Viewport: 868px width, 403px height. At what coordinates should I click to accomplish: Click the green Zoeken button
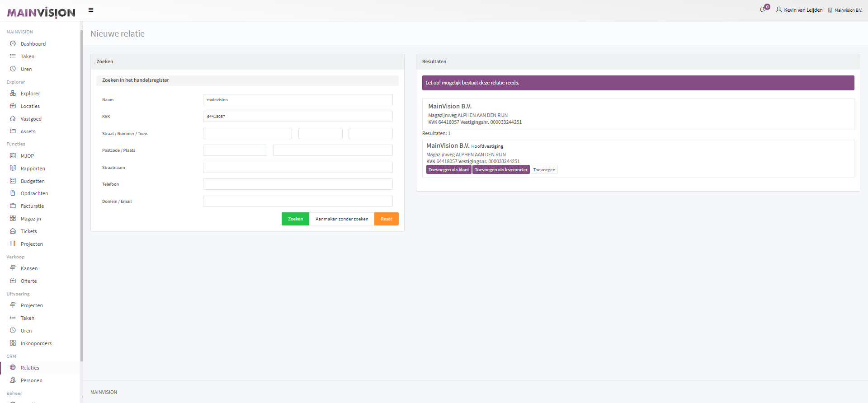coord(295,219)
